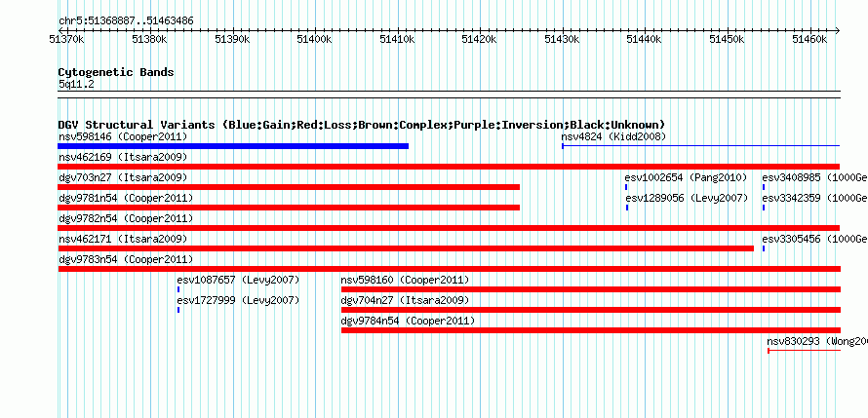This screenshot has width=868, height=418.
Task: Click the 51400k ruler position
Action: [x=314, y=39]
